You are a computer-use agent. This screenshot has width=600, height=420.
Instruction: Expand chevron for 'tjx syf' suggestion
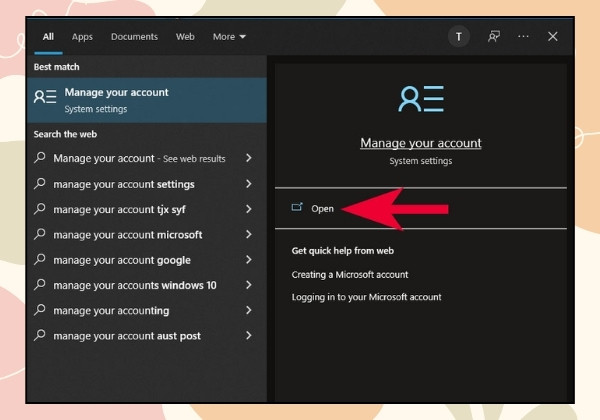(x=249, y=209)
